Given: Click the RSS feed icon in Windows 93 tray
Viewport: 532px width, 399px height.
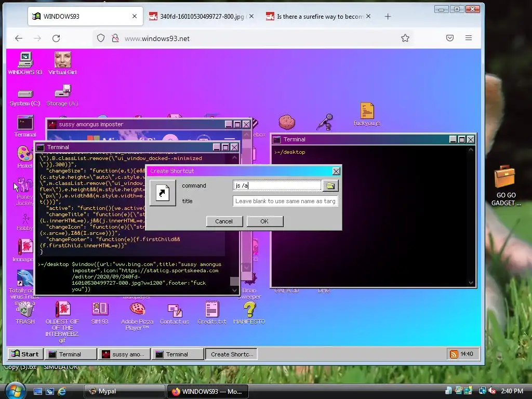Looking at the screenshot, I should [x=454, y=354].
